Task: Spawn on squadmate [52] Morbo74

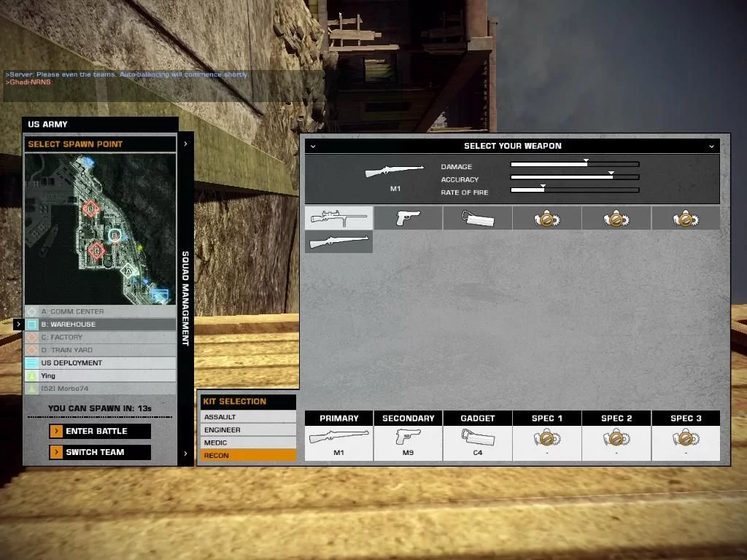Action: point(100,389)
